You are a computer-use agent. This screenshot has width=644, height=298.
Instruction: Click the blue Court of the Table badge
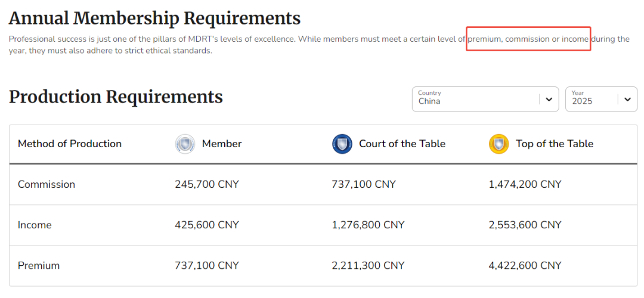(x=342, y=144)
